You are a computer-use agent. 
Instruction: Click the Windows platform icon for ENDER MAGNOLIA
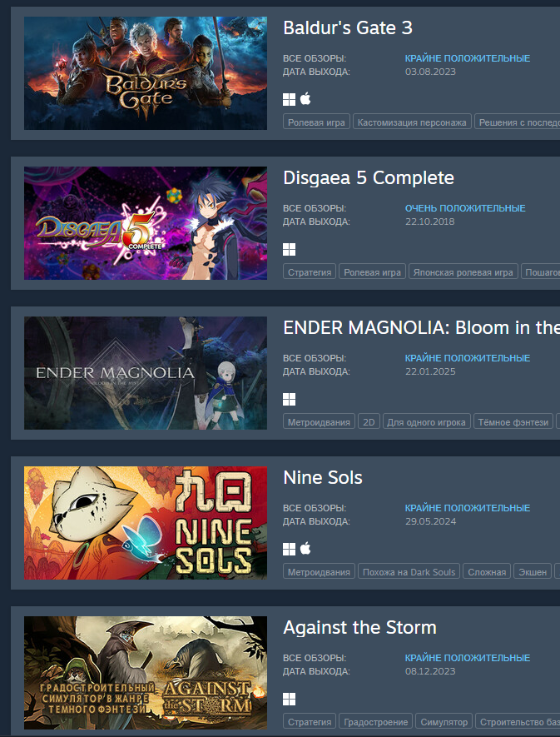point(289,399)
